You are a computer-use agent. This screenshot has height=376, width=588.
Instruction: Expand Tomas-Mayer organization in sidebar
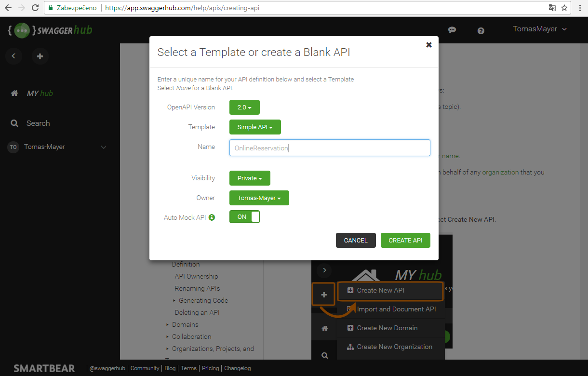[103, 147]
